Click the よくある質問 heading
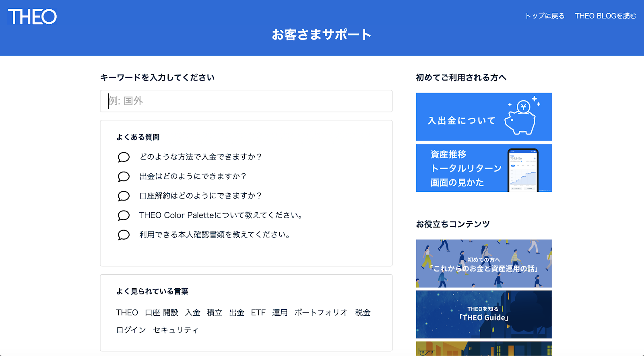The image size is (644, 356). pos(138,137)
